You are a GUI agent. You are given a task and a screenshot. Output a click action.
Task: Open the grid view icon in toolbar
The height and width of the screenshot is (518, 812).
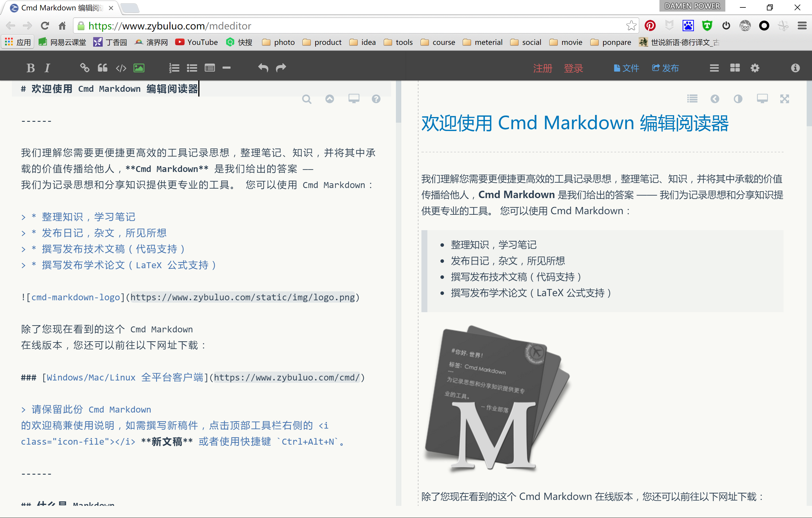tap(735, 68)
